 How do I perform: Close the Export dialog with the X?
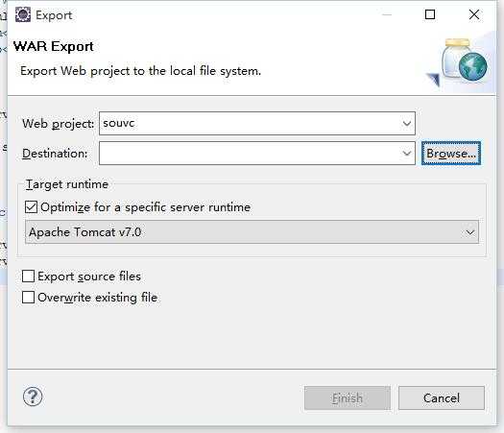(x=474, y=14)
